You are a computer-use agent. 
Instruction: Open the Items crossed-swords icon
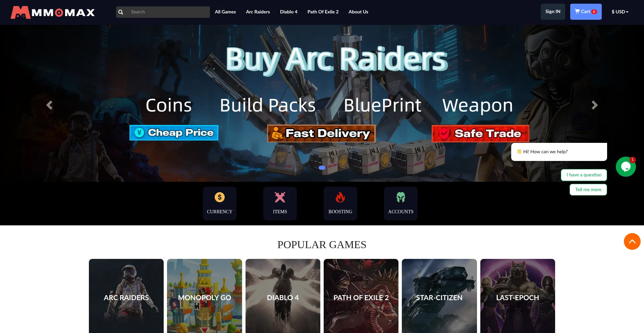click(280, 197)
